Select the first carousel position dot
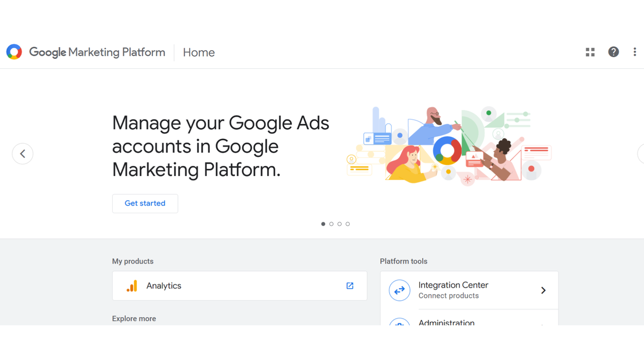The height and width of the screenshot is (362, 644). [324, 224]
